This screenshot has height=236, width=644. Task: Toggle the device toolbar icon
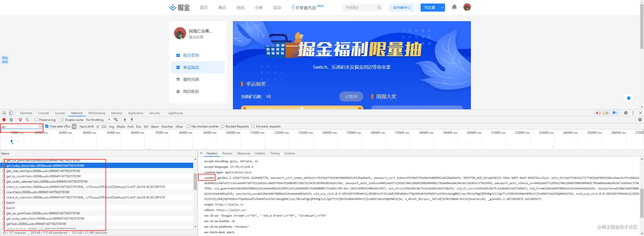(11, 113)
